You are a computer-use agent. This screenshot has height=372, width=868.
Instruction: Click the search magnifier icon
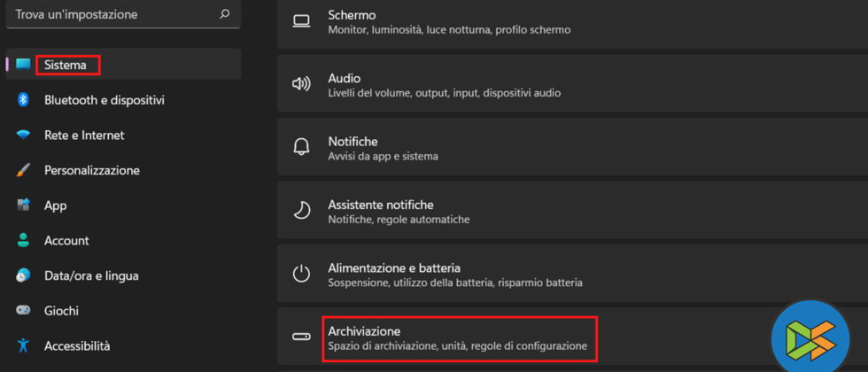tap(224, 14)
